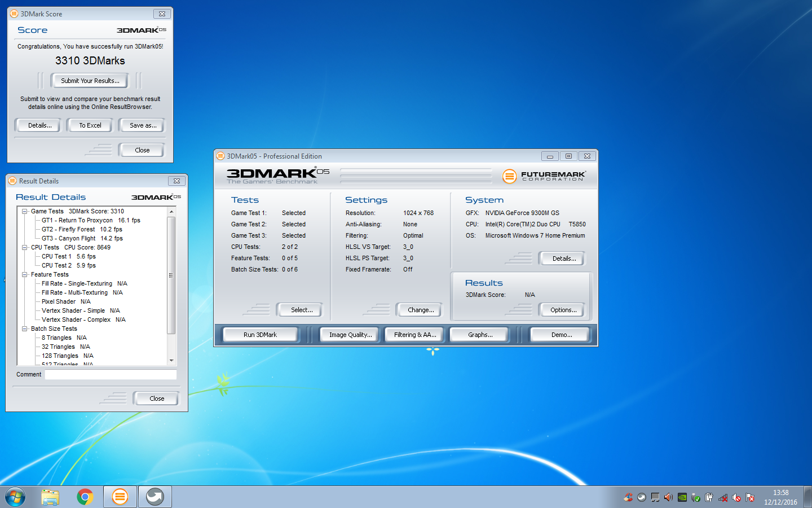Screen dimensions: 812x508
Task: Select the Pixel Shader row
Action: click(66, 302)
